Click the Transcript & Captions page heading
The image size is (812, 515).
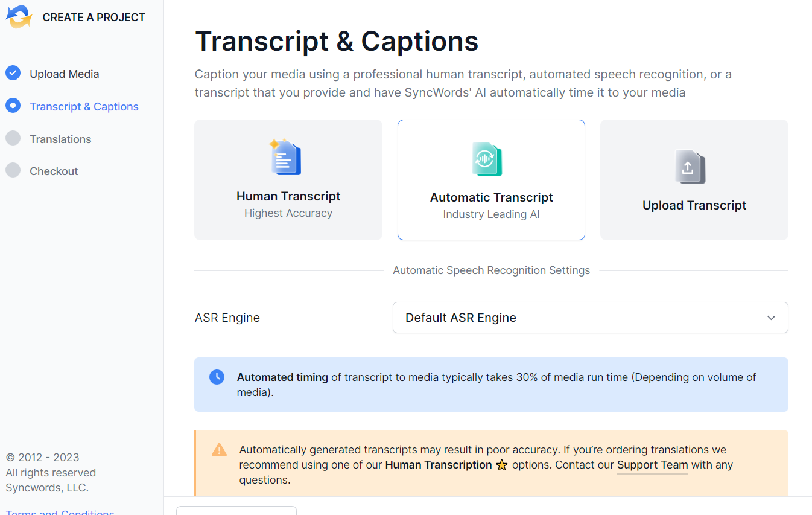337,42
